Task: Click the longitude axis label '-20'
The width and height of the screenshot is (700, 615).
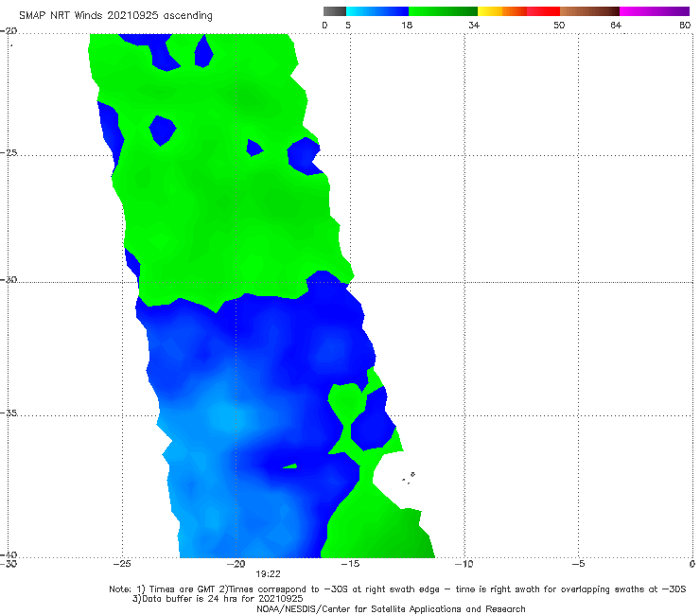Action: [236, 564]
